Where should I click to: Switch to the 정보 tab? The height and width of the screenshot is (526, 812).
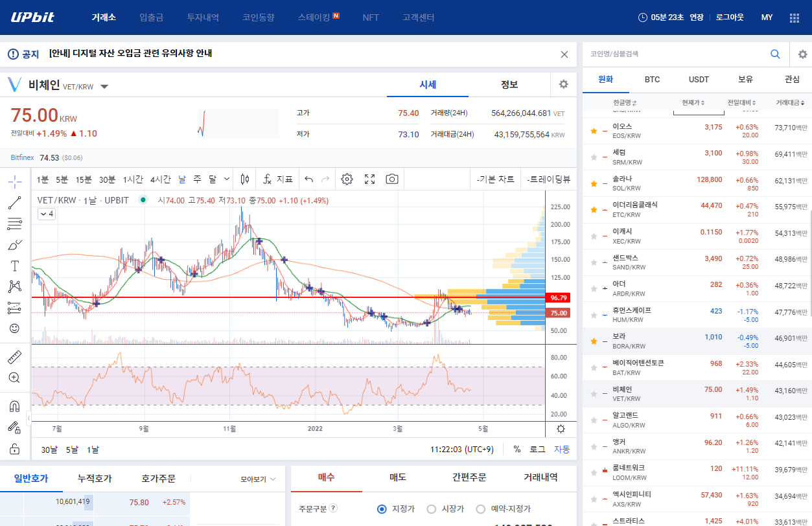coord(509,84)
